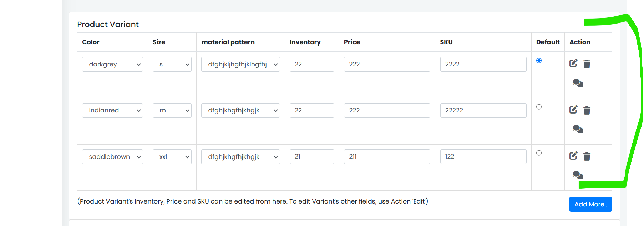
Task: Open the darkgrey color dropdown
Action: coord(112,64)
